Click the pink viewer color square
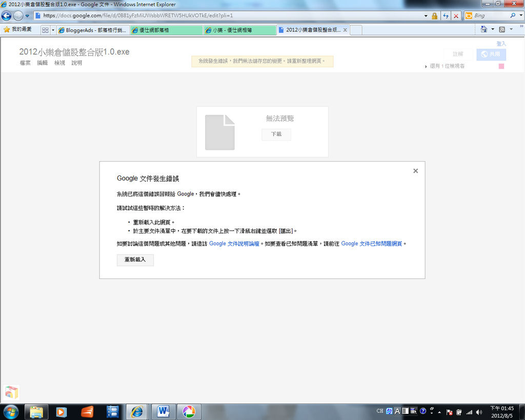This screenshot has height=420, width=525. click(501, 66)
